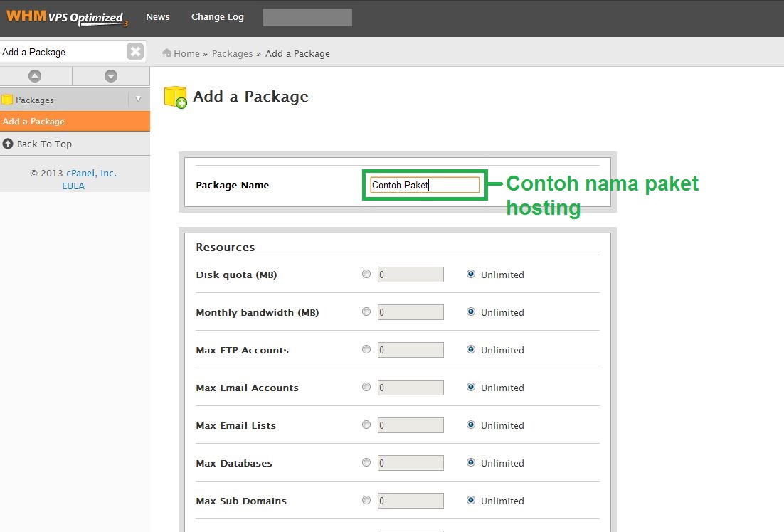Select Unlimited for Monthly bandwidth
Image resolution: width=784 pixels, height=532 pixels.
[471, 312]
